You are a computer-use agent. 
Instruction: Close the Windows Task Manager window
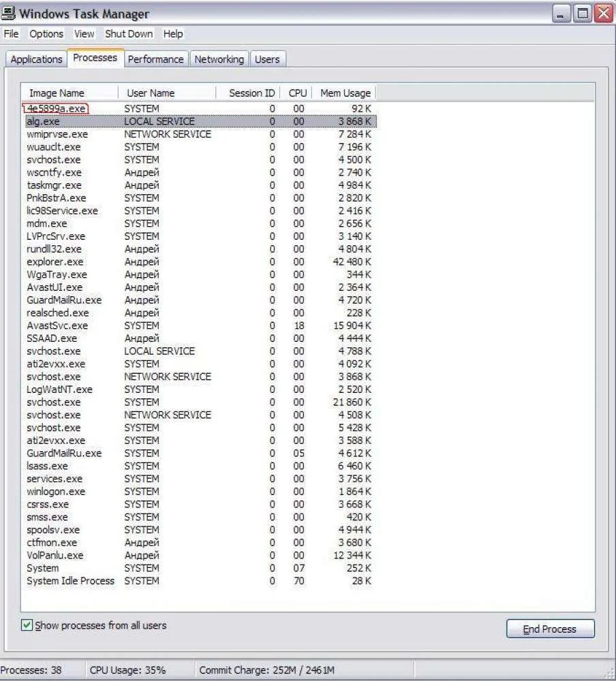point(603,14)
